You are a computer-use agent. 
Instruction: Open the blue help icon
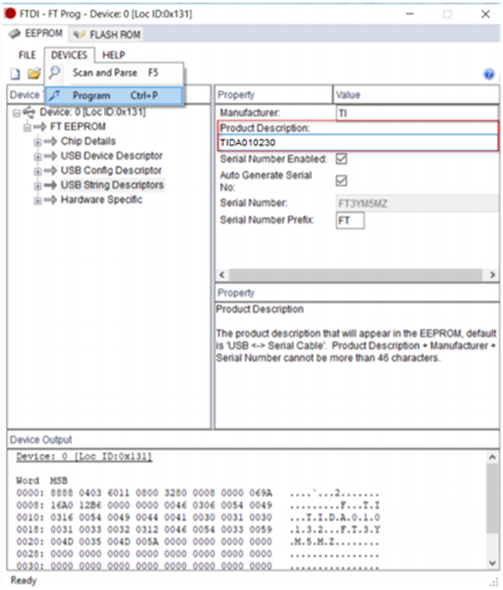pos(489,74)
